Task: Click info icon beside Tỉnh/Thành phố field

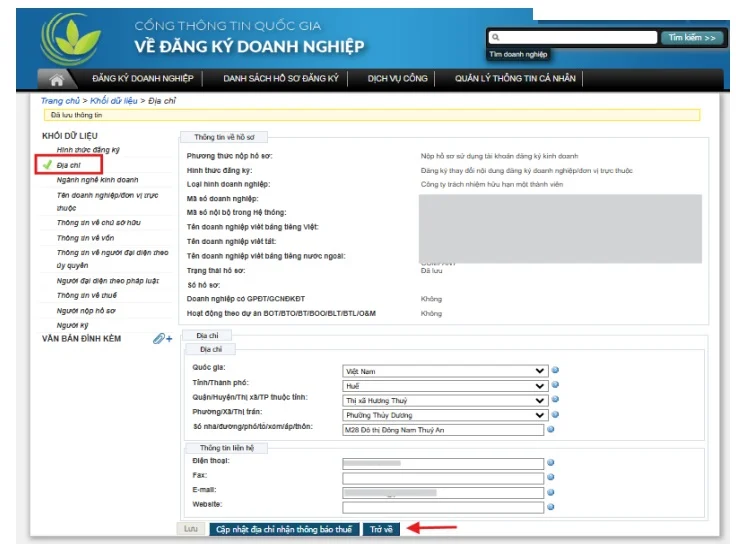Action: tap(555, 385)
